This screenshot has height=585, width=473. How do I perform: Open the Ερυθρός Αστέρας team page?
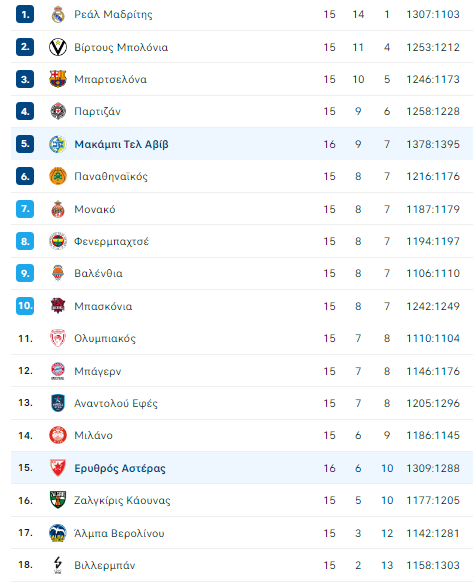(120, 468)
